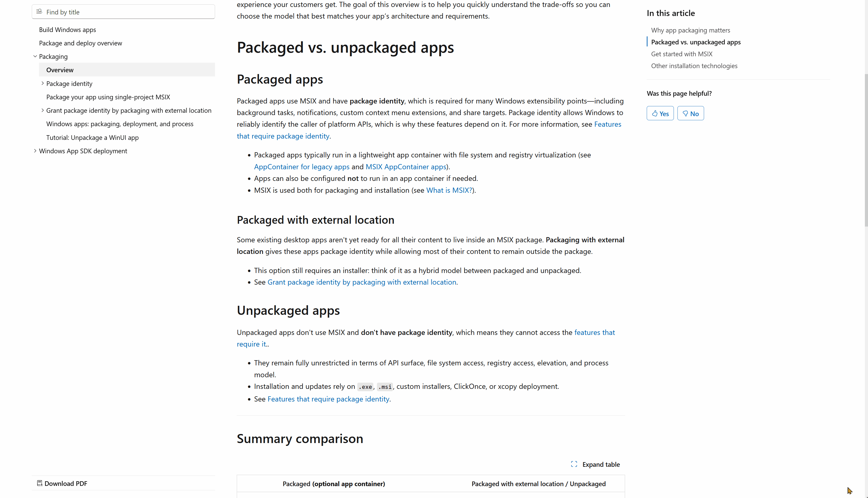868x498 pixels.
Task: Collapse the Packaging tree section
Action: (35, 57)
